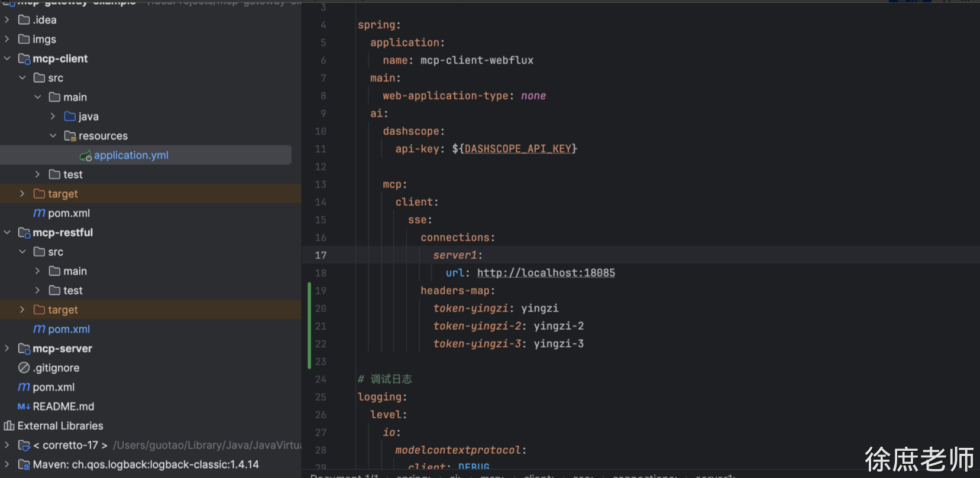This screenshot has height=478, width=980.
Task: Click the mcp-server module folder icon
Action: (x=24, y=349)
